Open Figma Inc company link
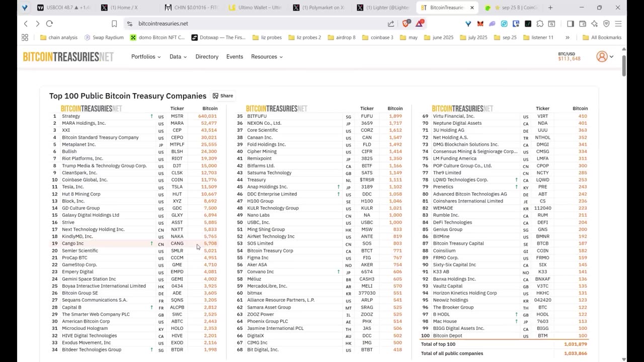This screenshot has width=644, height=362. click(x=258, y=257)
